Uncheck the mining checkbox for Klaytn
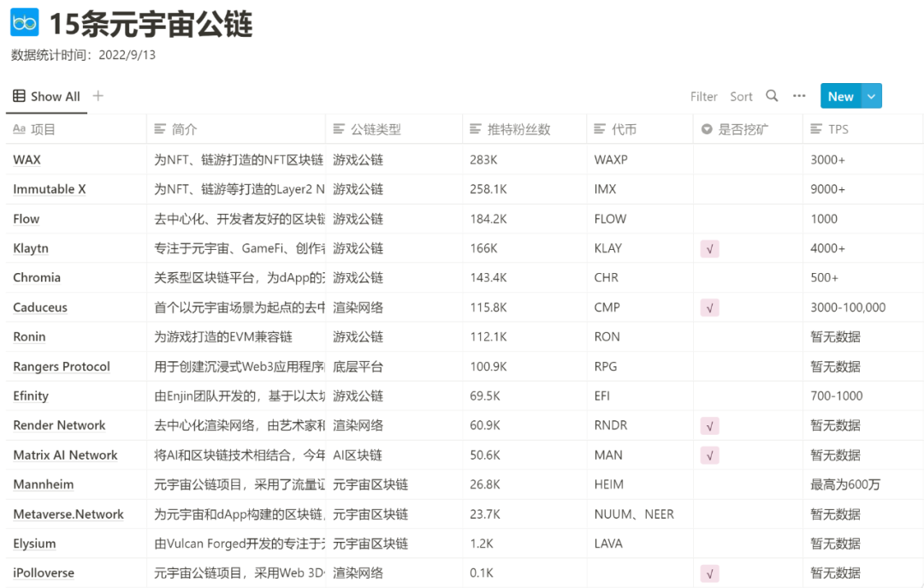The image size is (924, 588). (x=710, y=249)
